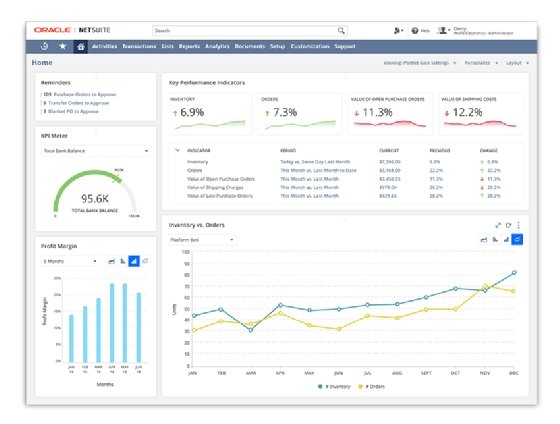Click the tallest Profit Margin bar for APR

(x=112, y=323)
